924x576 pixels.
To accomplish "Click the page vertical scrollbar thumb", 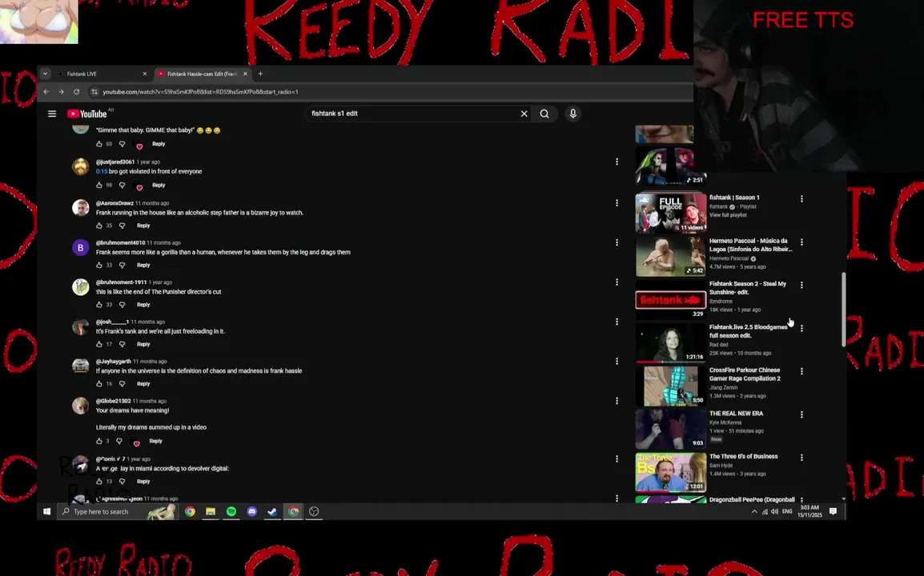I will point(843,310).
